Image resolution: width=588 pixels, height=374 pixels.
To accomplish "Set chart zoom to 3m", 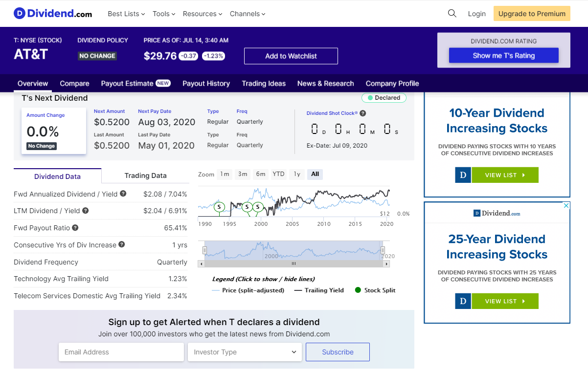I will pyautogui.click(x=243, y=174).
